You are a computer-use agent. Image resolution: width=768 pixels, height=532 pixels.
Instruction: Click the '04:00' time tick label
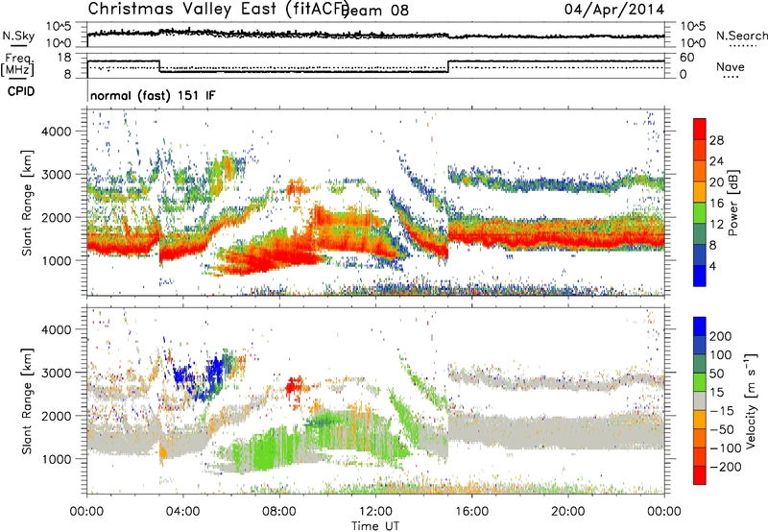point(182,512)
